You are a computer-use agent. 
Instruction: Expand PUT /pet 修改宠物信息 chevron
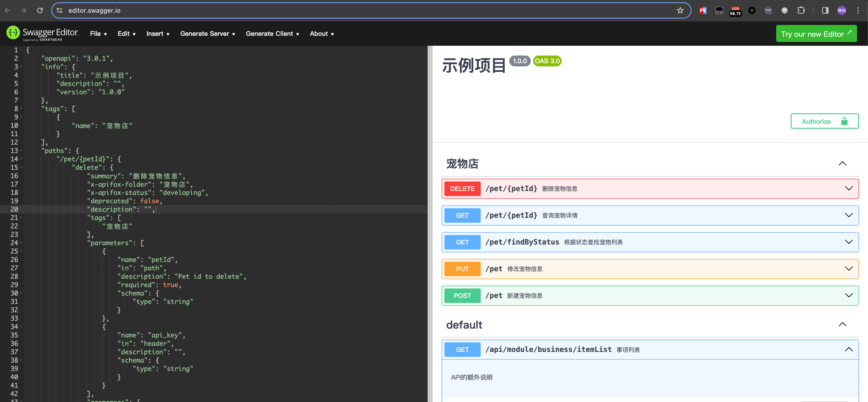click(x=848, y=269)
